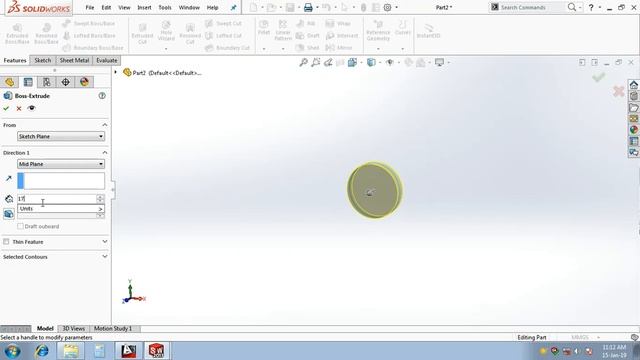
Task: Select the Motion Study 1 tab
Action: (x=113, y=329)
